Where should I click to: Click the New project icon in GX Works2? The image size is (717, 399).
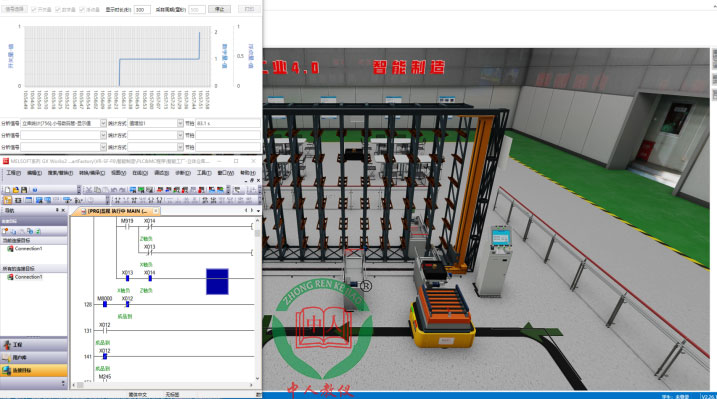[x=7, y=190]
